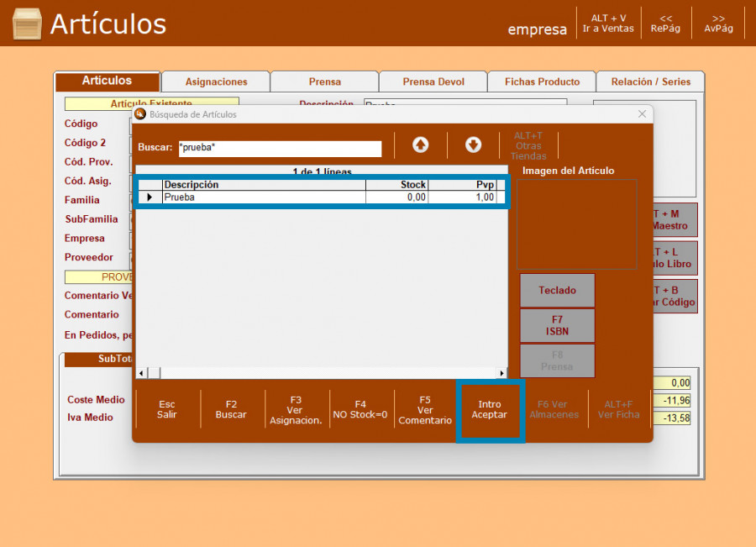Toggle the F4 NO Stock=0 filter

360,409
